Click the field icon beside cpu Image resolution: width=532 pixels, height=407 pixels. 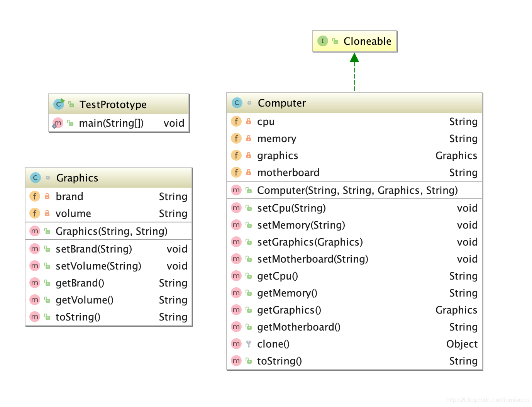click(236, 121)
